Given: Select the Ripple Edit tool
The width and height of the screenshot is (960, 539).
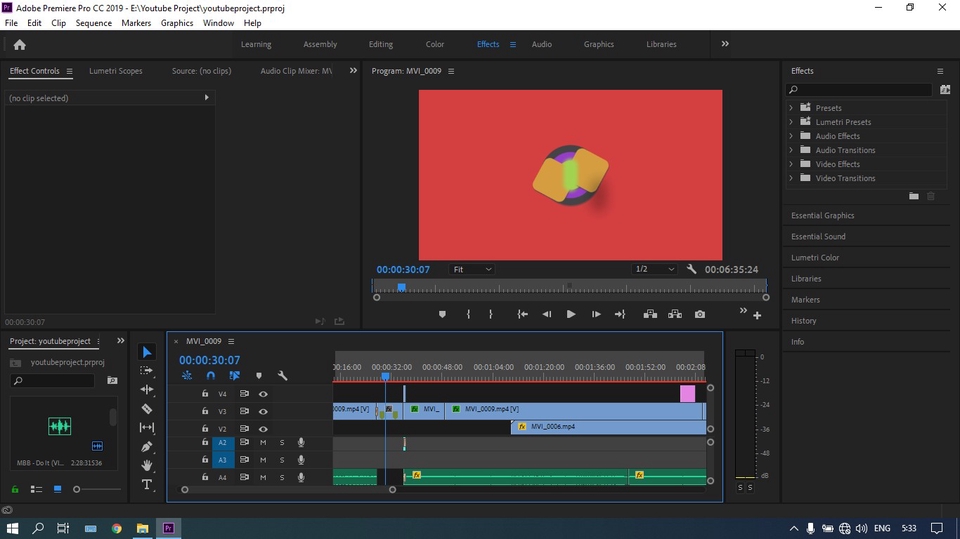Looking at the screenshot, I should [147, 390].
